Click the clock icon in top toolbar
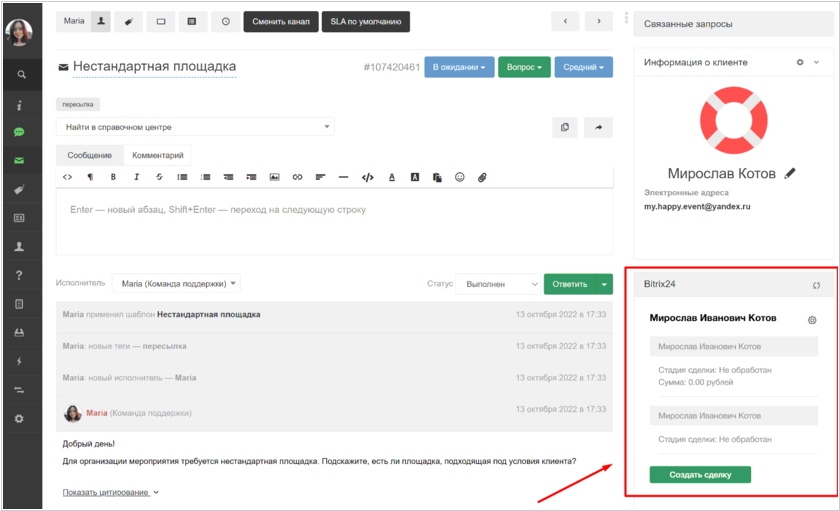Screen dimensions: 840x511 [x=226, y=21]
